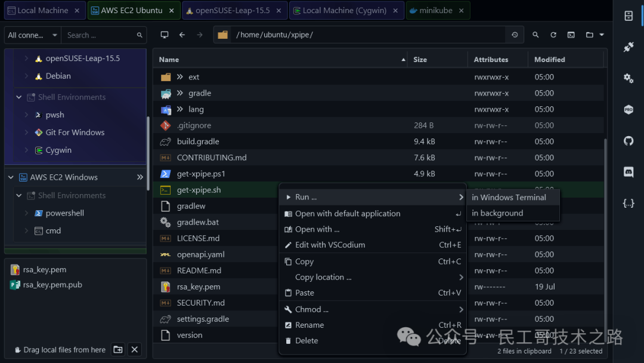
Task: Run get-xpipe.sh in Windows Terminal
Action: pos(509,197)
